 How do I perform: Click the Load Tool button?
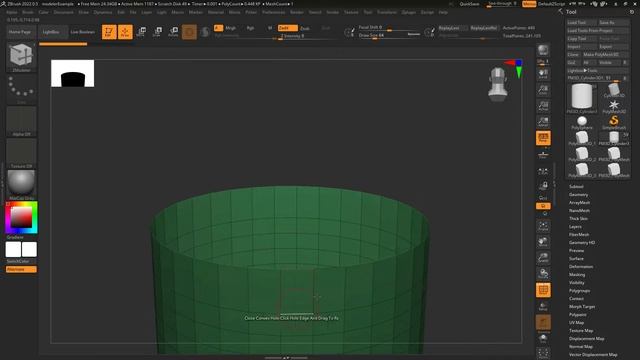(582, 22)
